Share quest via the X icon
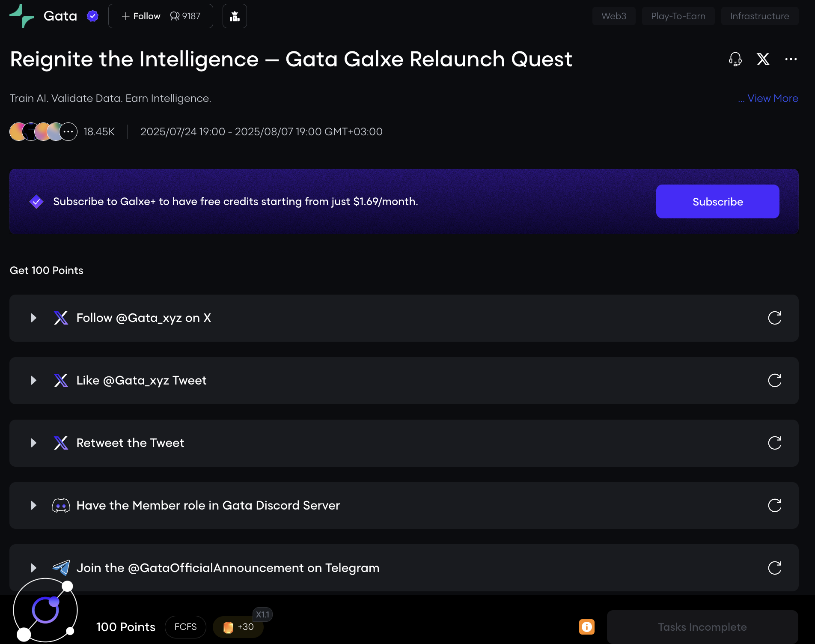The width and height of the screenshot is (815, 644). point(763,59)
